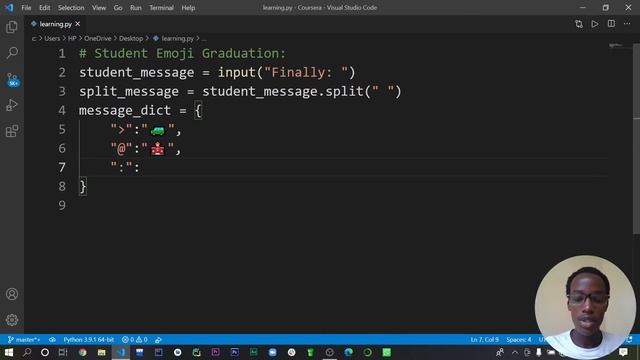
Task: Click the cloud publish changes icon
Action: 52,340
